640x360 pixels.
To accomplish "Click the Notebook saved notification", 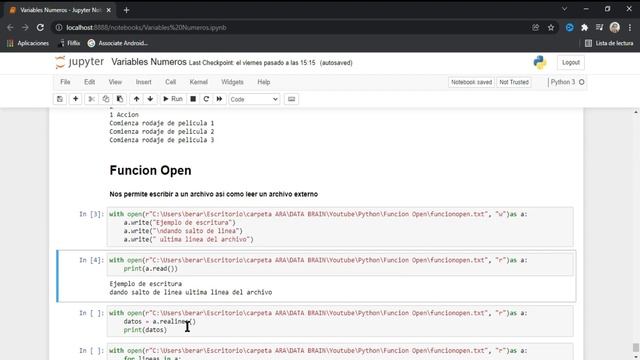I will pos(471,82).
